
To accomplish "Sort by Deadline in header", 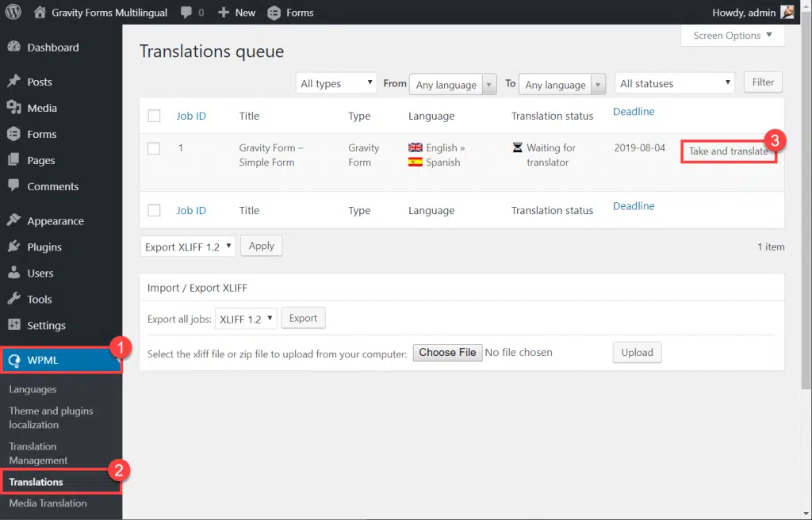I will click(x=634, y=111).
